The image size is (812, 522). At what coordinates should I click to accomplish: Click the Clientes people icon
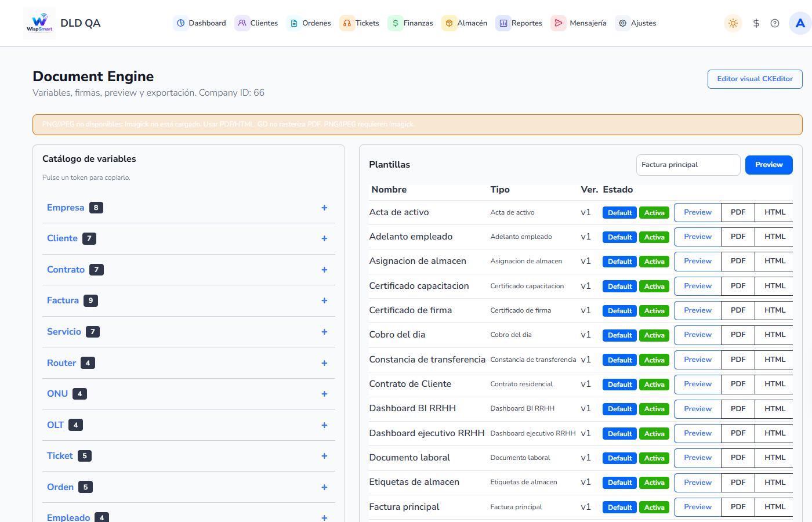coord(242,23)
